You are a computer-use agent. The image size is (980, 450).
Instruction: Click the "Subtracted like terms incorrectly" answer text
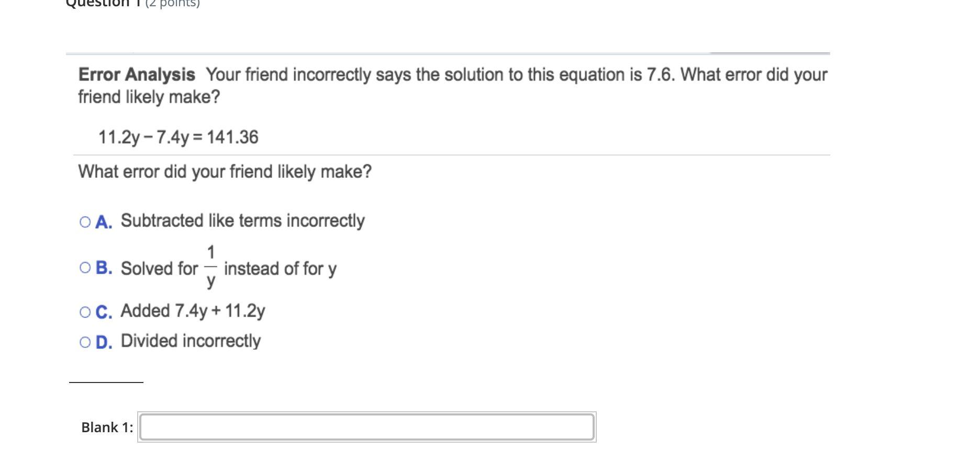[242, 221]
